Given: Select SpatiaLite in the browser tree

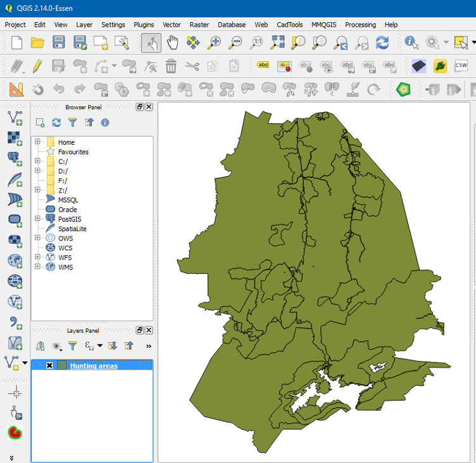Looking at the screenshot, I should tap(72, 229).
